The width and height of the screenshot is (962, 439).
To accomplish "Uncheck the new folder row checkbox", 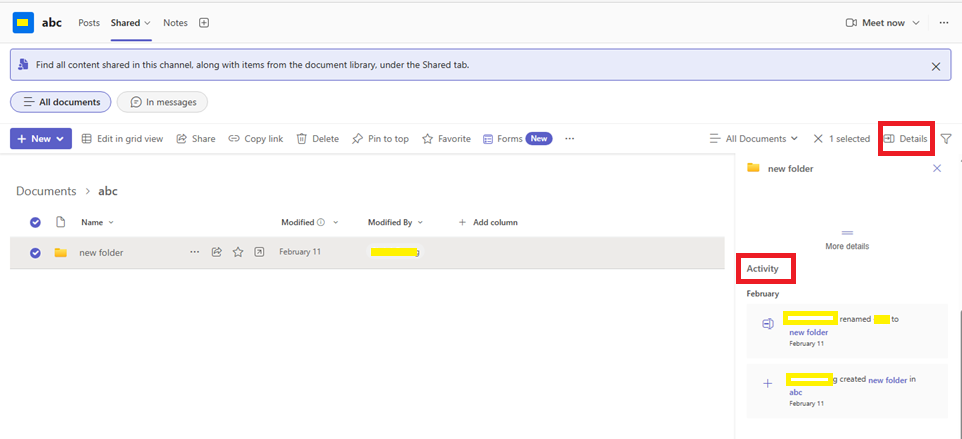I will 36,253.
